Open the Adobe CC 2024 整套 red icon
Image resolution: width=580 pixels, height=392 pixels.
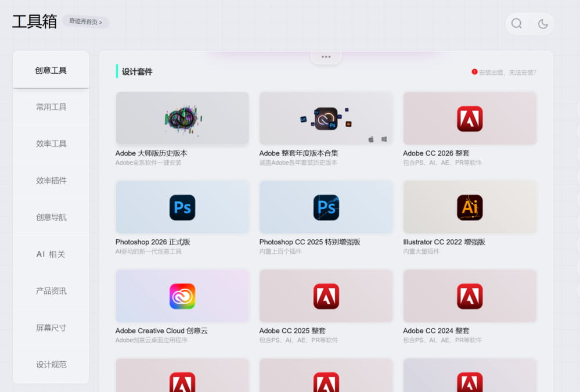pyautogui.click(x=470, y=296)
